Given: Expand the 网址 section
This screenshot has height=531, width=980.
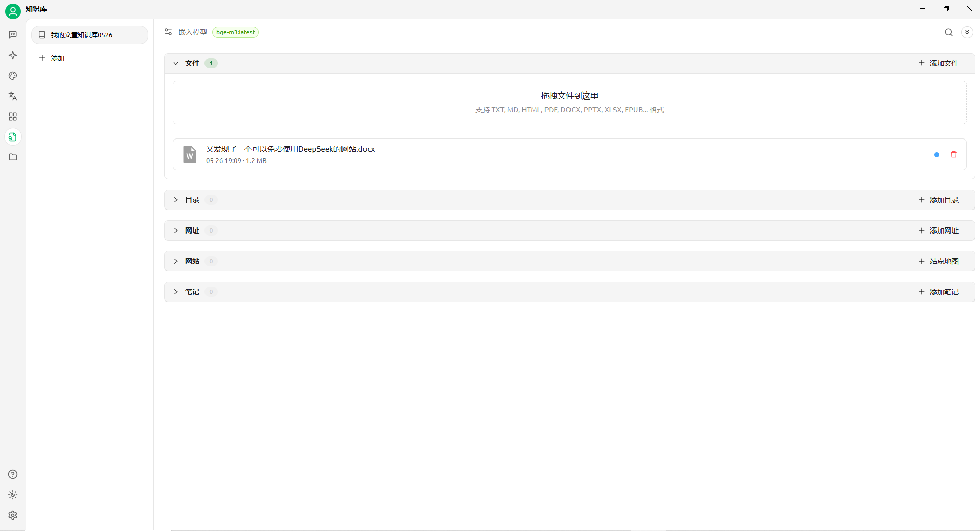Looking at the screenshot, I should [175, 230].
